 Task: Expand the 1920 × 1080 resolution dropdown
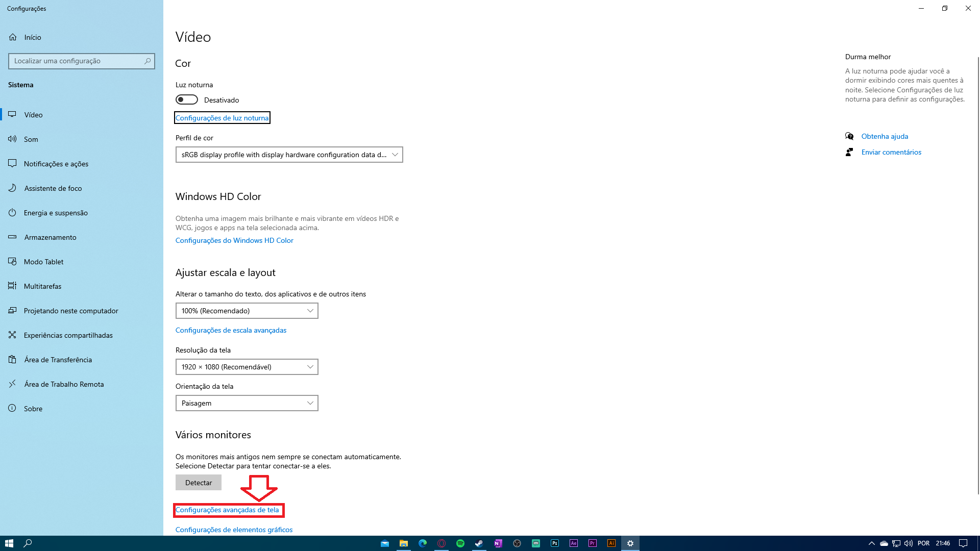[247, 367]
